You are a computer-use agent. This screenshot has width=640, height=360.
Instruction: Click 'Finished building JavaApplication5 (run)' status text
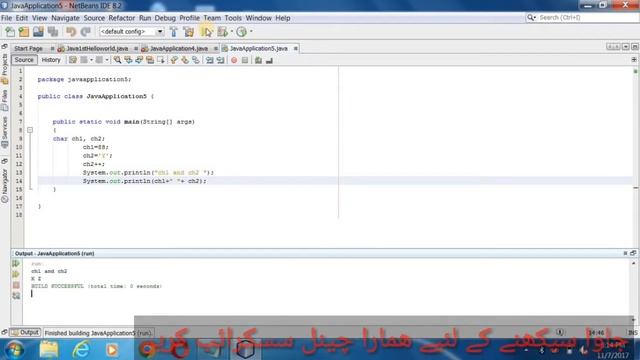[98, 333]
